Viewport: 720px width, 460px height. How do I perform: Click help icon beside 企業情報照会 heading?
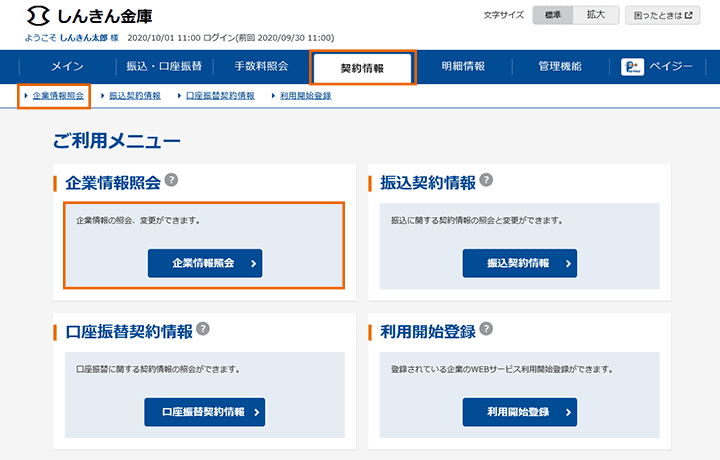(172, 181)
